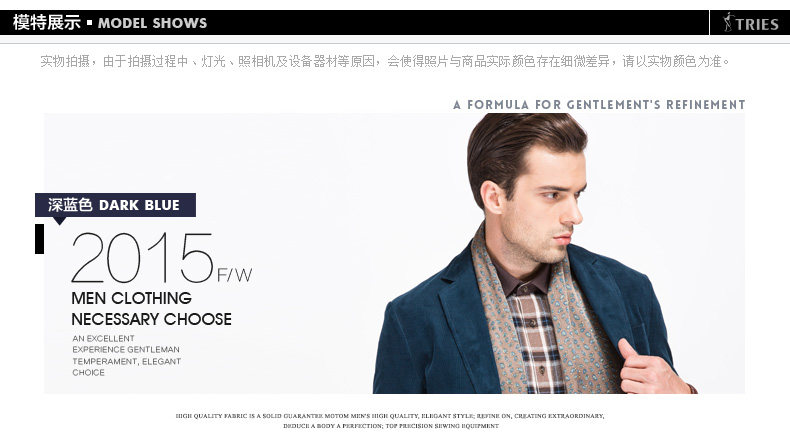Click the black vertical bar beside 2015
790x444 pixels.
point(39,239)
